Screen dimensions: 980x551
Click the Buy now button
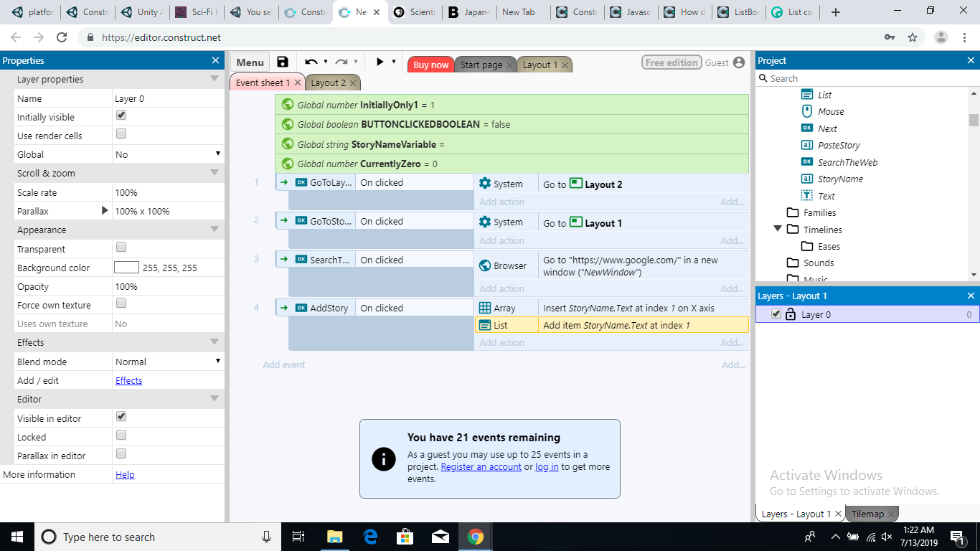[x=430, y=65]
